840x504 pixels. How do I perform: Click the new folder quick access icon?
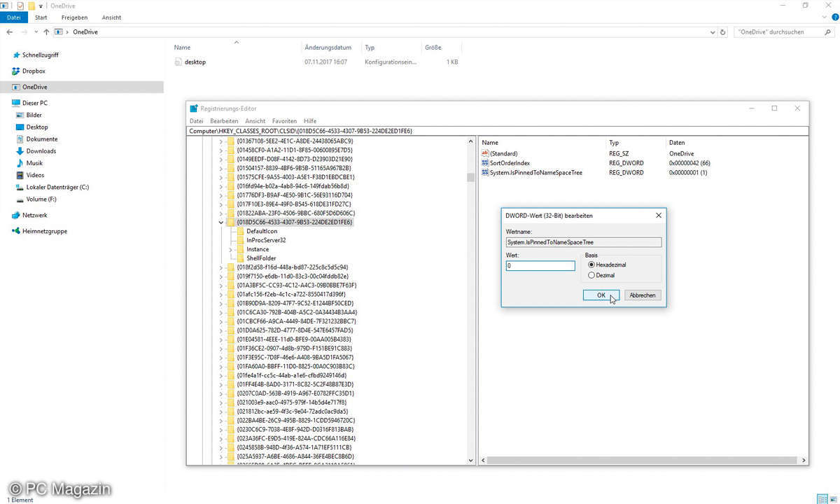(x=31, y=6)
